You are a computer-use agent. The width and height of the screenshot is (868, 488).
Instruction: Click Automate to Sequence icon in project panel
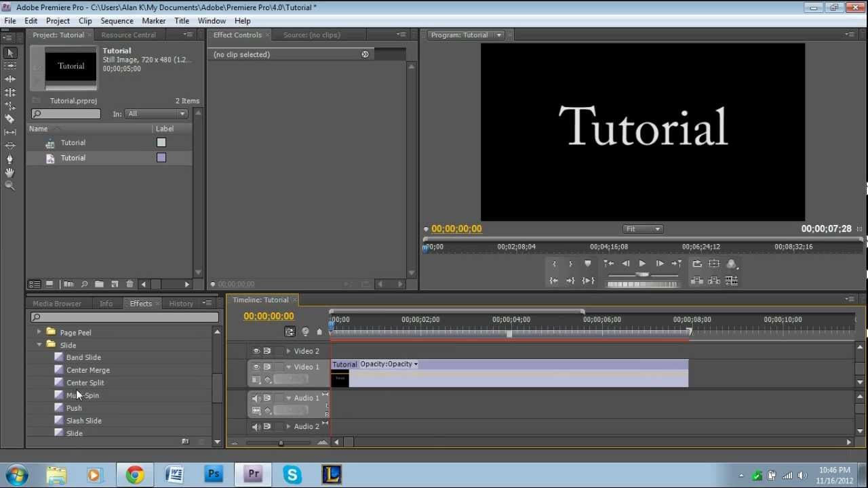tap(68, 284)
